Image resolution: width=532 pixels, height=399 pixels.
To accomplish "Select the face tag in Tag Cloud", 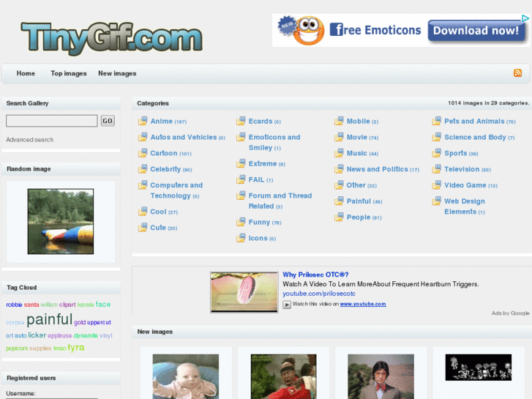I will (103, 305).
